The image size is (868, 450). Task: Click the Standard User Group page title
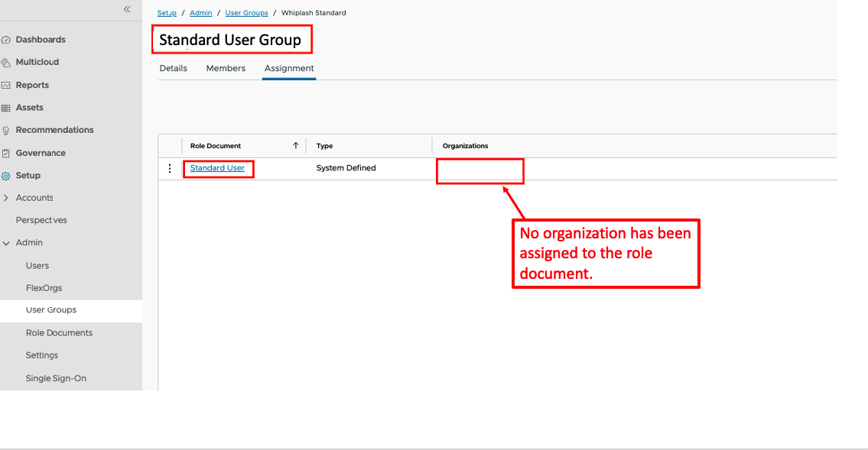point(230,40)
